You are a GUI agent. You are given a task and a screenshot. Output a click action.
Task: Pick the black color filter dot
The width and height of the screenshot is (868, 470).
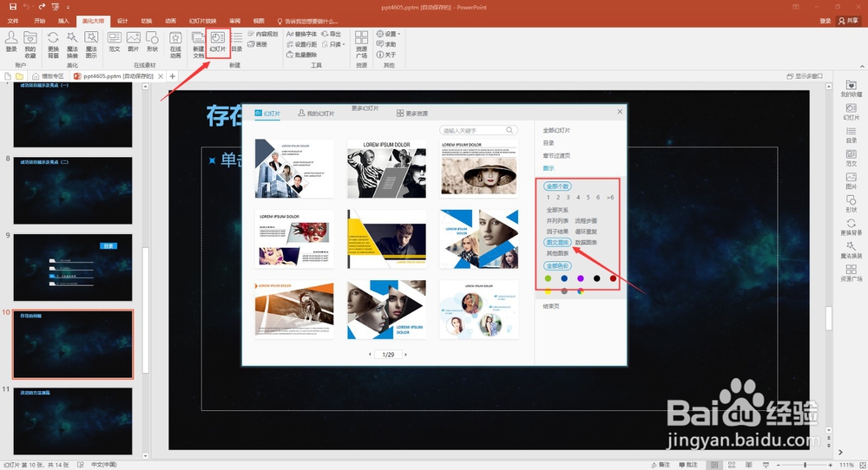(x=597, y=278)
